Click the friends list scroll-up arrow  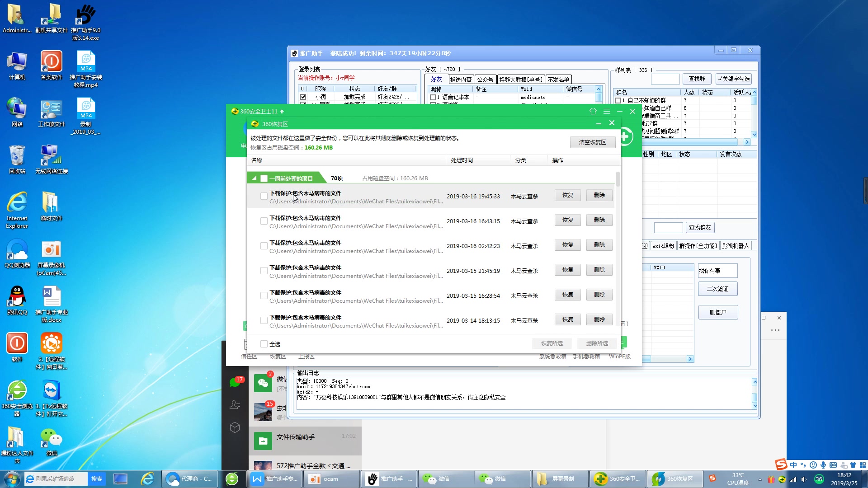coord(599,89)
